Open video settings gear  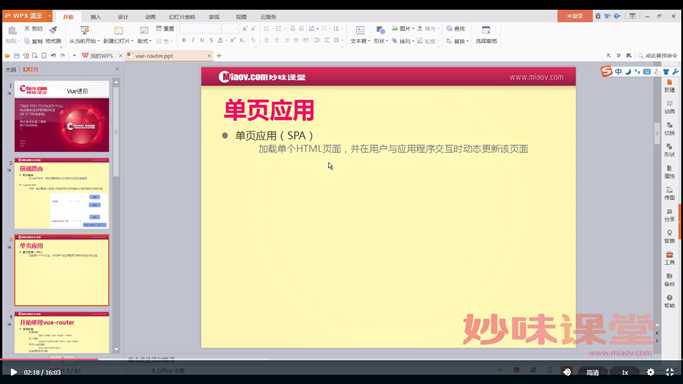pos(650,372)
